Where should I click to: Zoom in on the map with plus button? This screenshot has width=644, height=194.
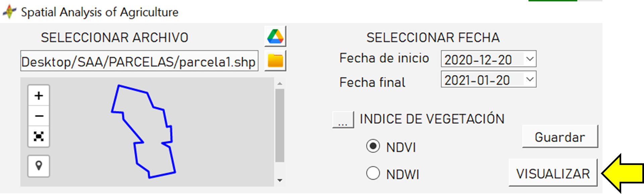tap(39, 96)
